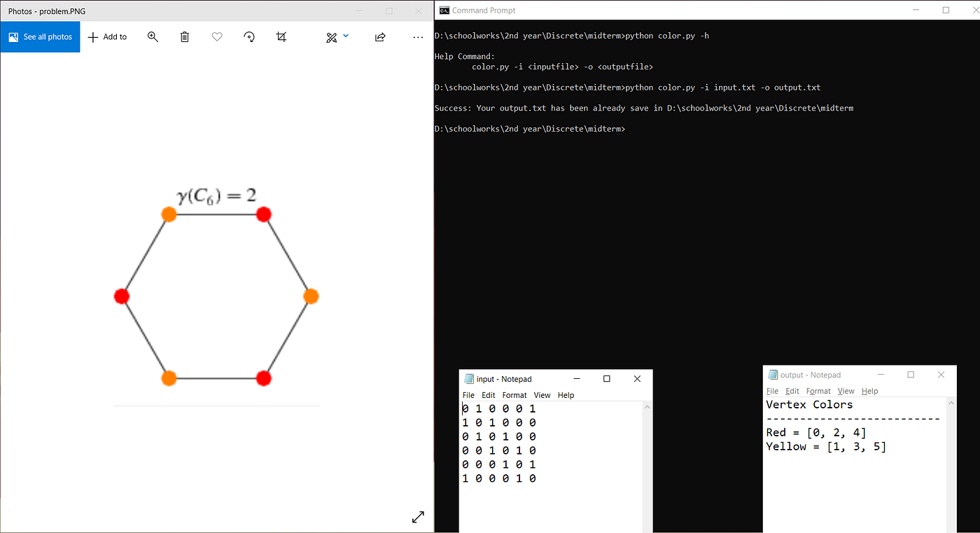Share problem.PNG via the share icon

tap(380, 36)
